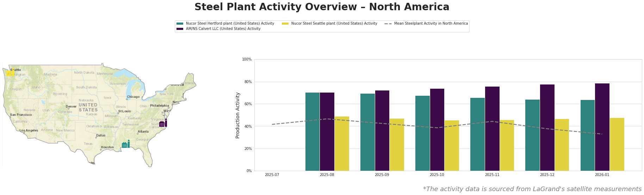Click the teal Nucor Hertford legend swatch
Viewport: 644px width, 195px height.
click(180, 24)
